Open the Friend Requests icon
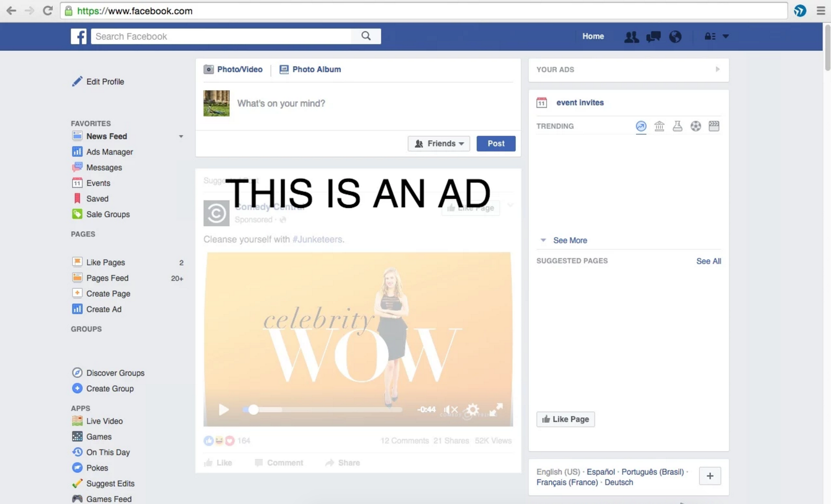This screenshot has width=831, height=504. [631, 36]
